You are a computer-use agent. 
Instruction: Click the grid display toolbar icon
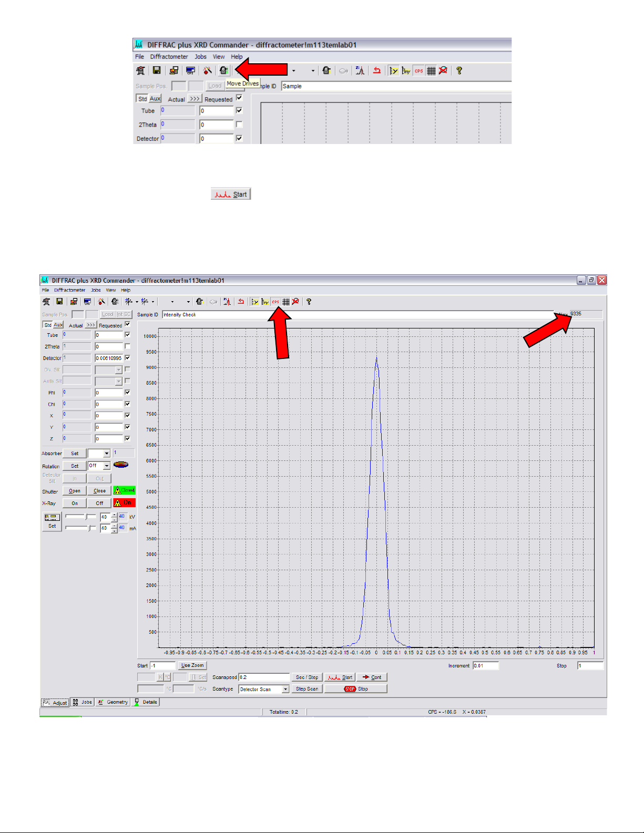(x=286, y=302)
